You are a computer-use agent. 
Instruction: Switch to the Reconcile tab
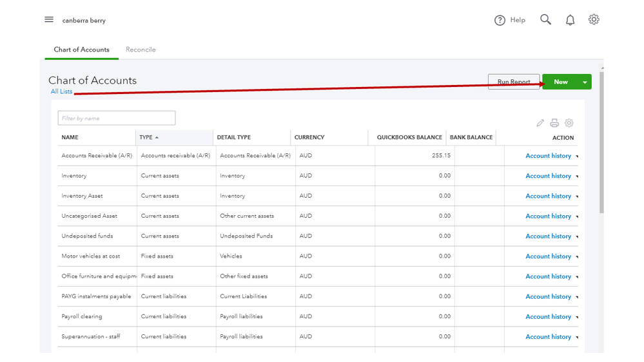coord(141,50)
